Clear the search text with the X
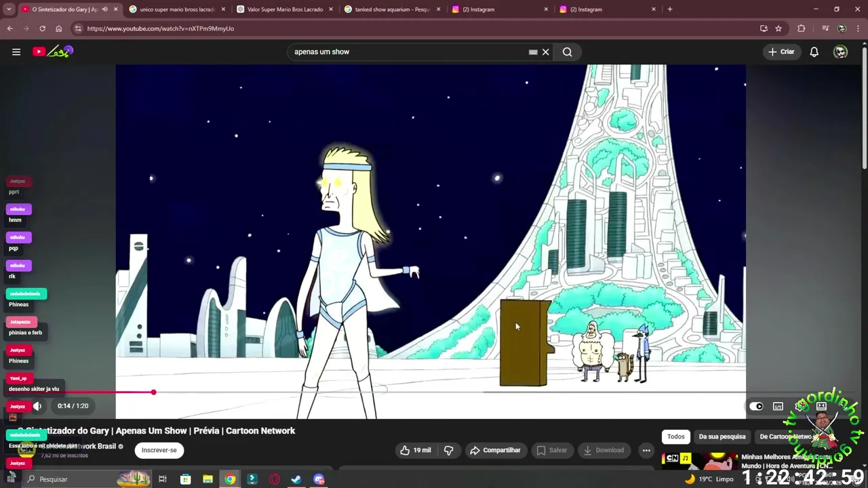 pos(545,52)
